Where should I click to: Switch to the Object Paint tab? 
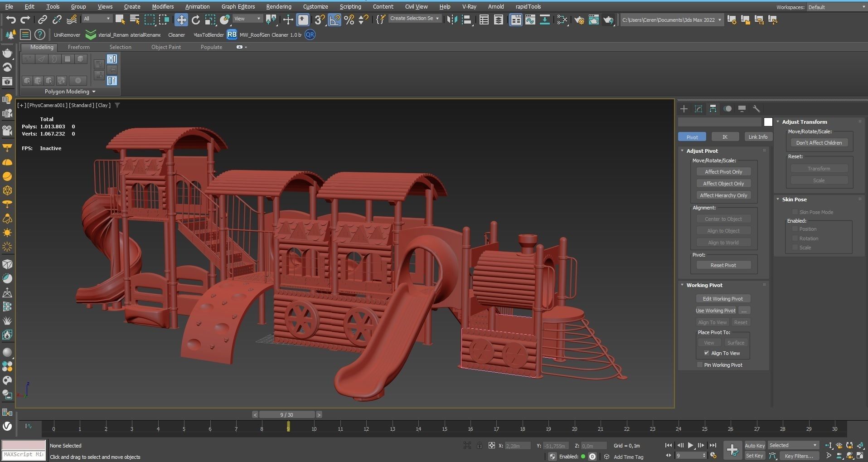coord(166,47)
